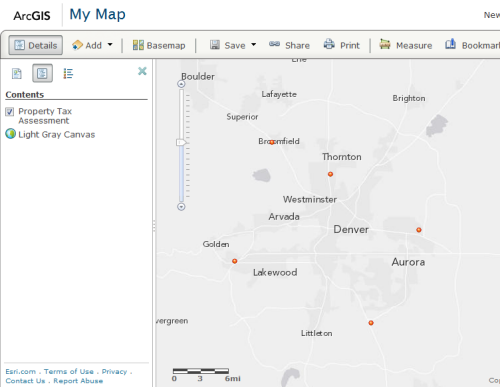The height and width of the screenshot is (387, 500).
Task: Open the Report Abuse link
Action: [x=78, y=381]
